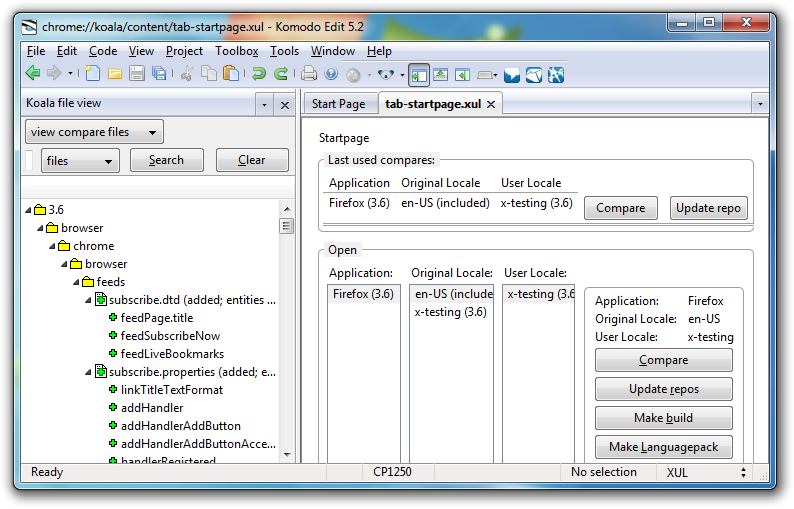The width and height of the screenshot is (794, 509).
Task: Open the 'view compare files' dropdown
Action: pos(94,132)
